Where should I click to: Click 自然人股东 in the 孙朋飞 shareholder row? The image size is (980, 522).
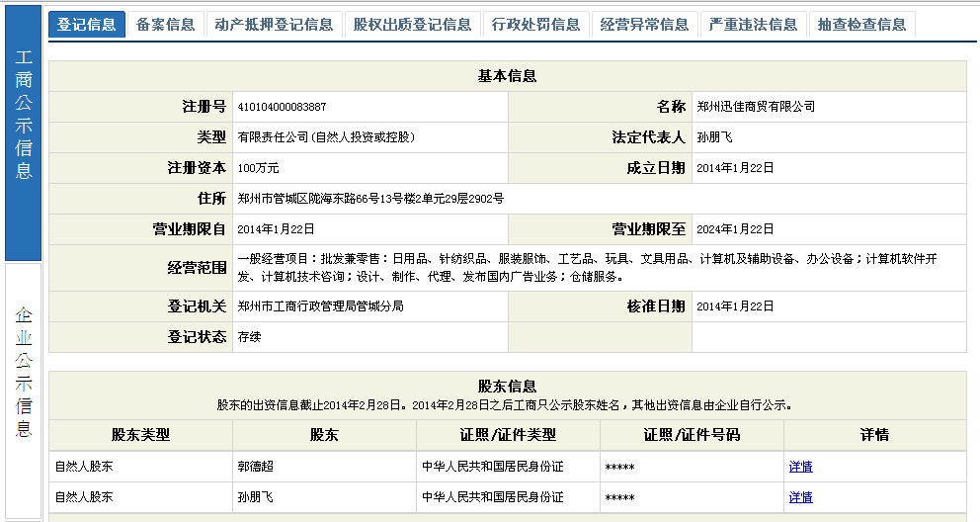tap(84, 497)
